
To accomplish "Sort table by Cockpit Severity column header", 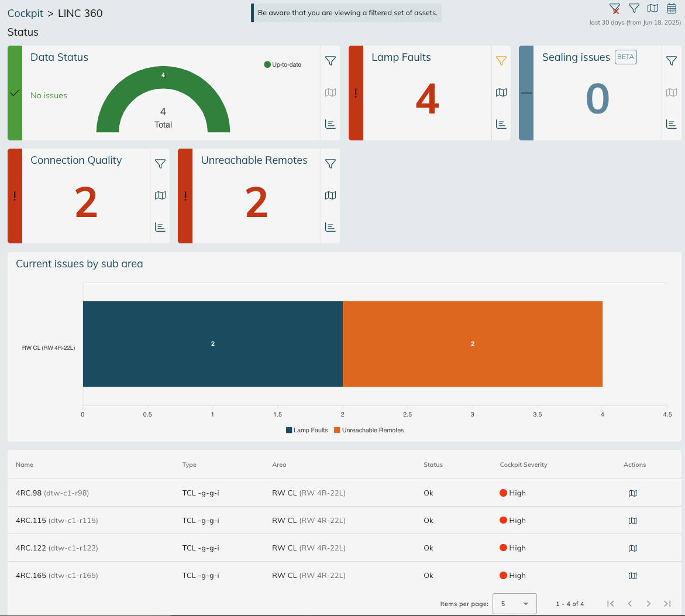I will point(523,464).
